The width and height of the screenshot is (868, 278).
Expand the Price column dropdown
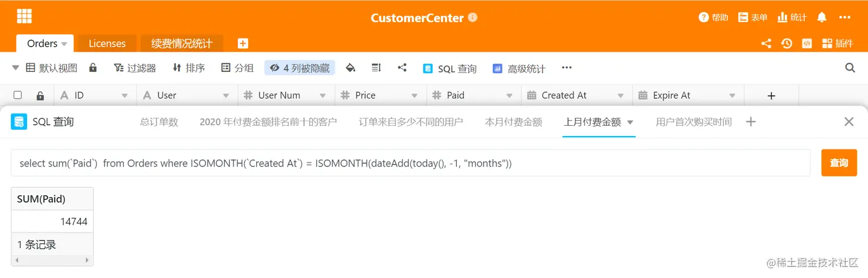[414, 95]
